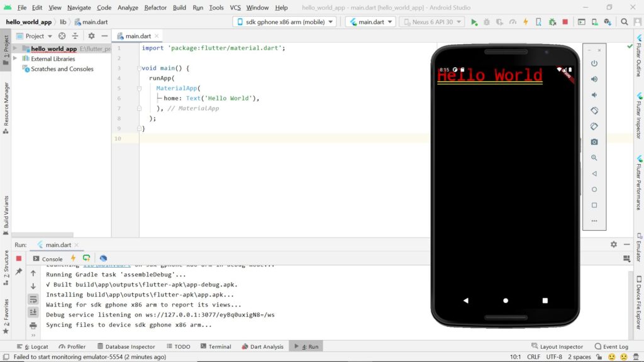Toggle Flutter Inspector side panel
644x362 pixels.
pyautogui.click(x=639, y=116)
